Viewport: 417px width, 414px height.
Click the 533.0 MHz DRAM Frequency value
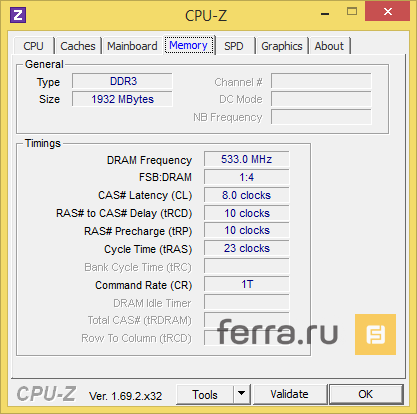[x=247, y=159]
